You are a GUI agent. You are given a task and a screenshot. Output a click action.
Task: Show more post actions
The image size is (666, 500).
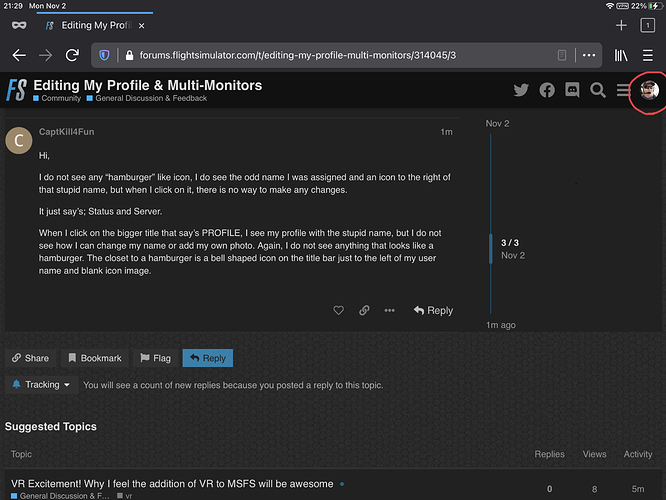coord(389,311)
